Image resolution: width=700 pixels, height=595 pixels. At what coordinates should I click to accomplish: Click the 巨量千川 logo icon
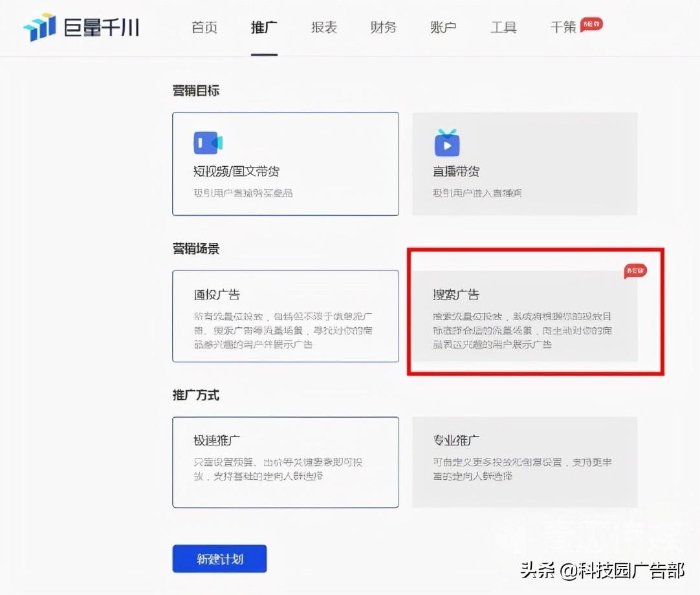click(39, 27)
